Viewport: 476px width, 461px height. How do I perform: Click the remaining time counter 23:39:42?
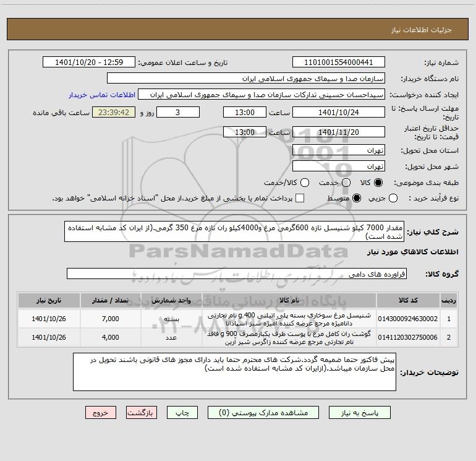(x=114, y=112)
